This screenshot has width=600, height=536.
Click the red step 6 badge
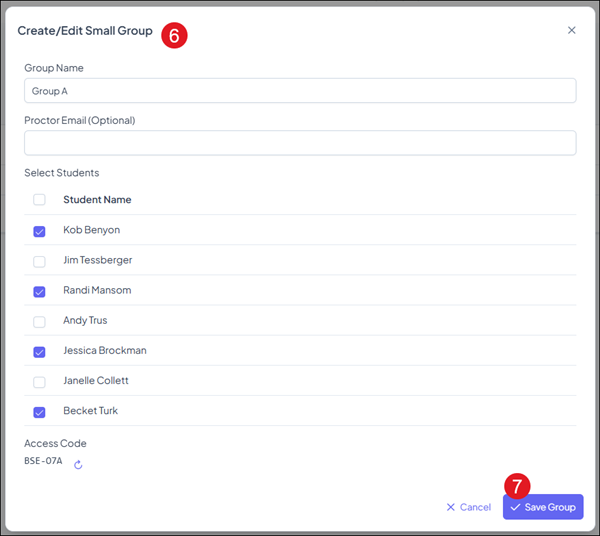(x=175, y=34)
